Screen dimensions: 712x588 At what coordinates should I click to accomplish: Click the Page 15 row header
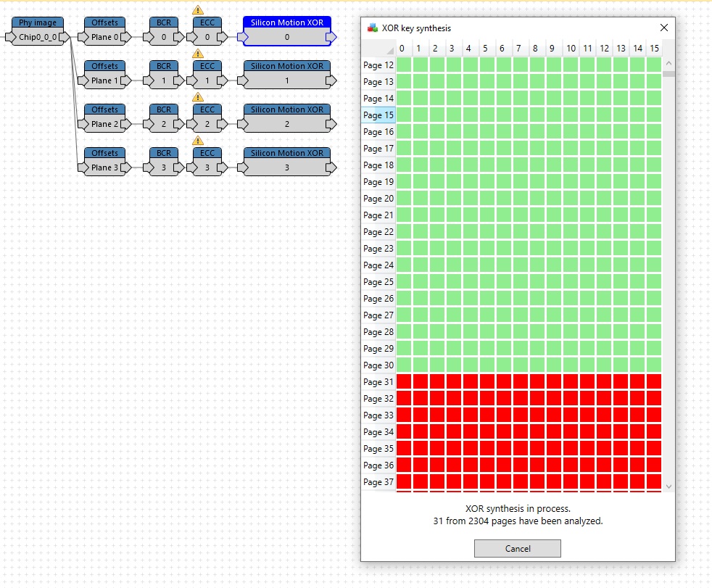click(x=378, y=115)
